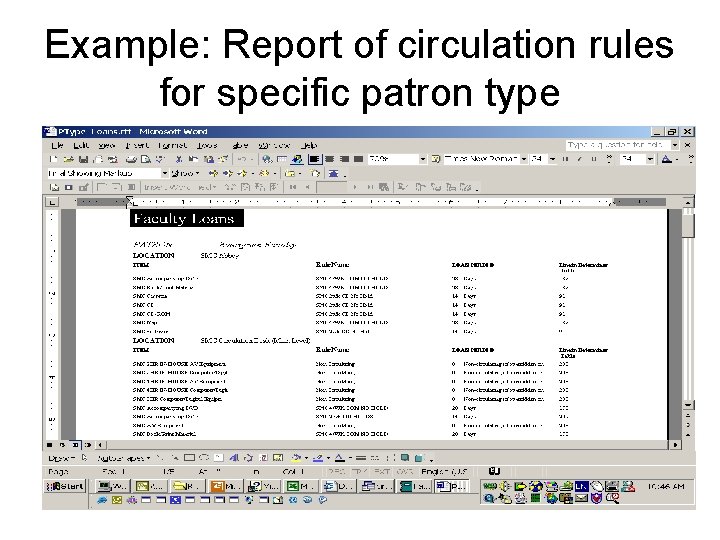The image size is (720, 540).
Task: Click the Open file icon
Action: [x=68, y=159]
